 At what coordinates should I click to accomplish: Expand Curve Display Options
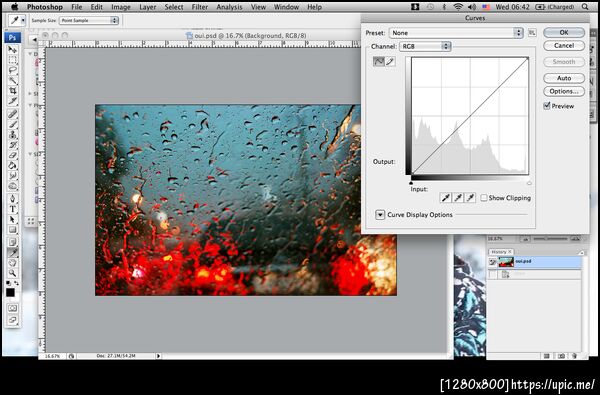380,215
